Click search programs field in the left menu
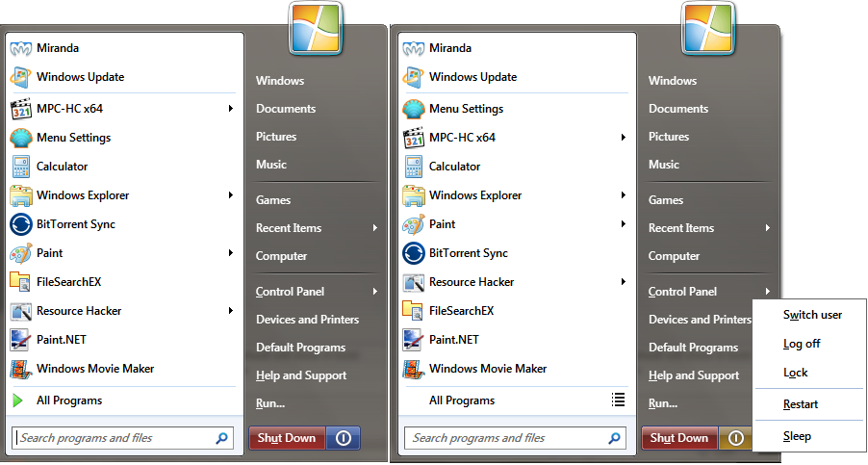 tap(115, 438)
